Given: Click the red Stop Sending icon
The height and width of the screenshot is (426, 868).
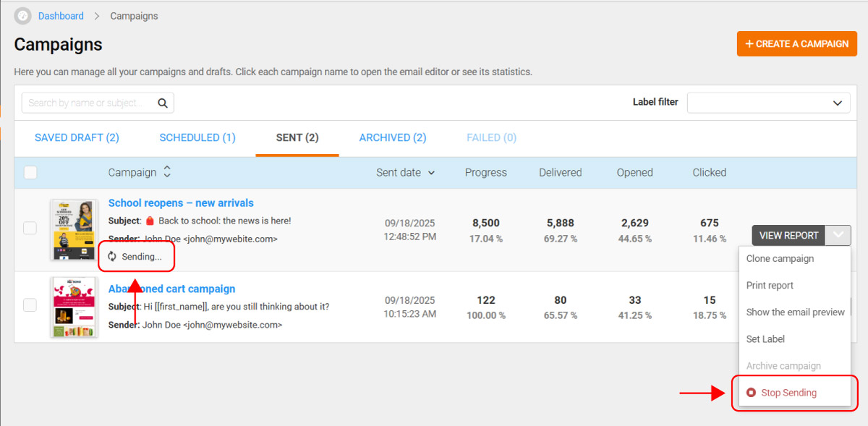Looking at the screenshot, I should [x=751, y=393].
